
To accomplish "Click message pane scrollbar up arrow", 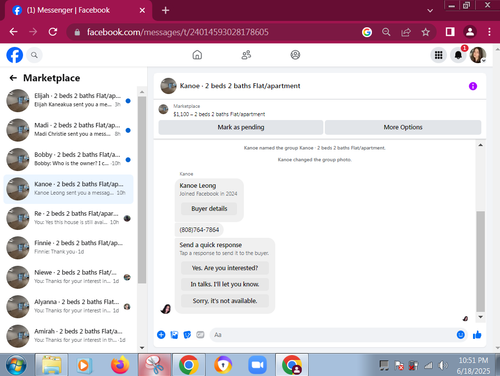I will [x=480, y=145].
